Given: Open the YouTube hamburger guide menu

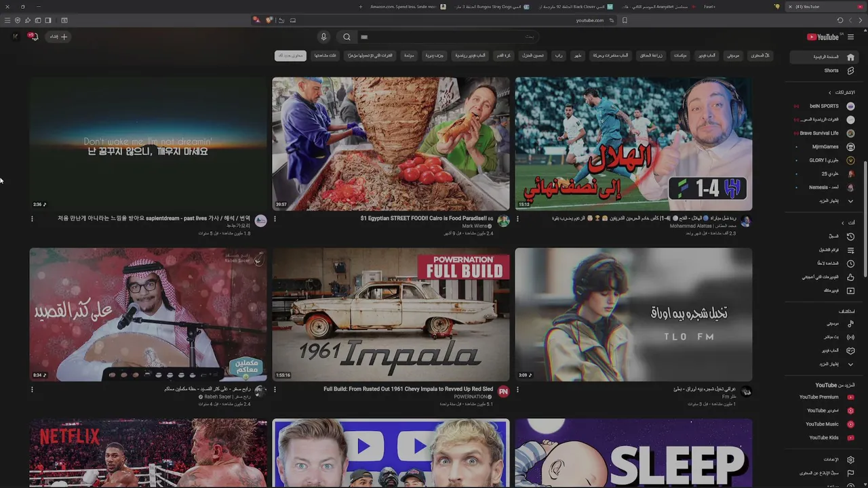Looking at the screenshot, I should [x=850, y=37].
